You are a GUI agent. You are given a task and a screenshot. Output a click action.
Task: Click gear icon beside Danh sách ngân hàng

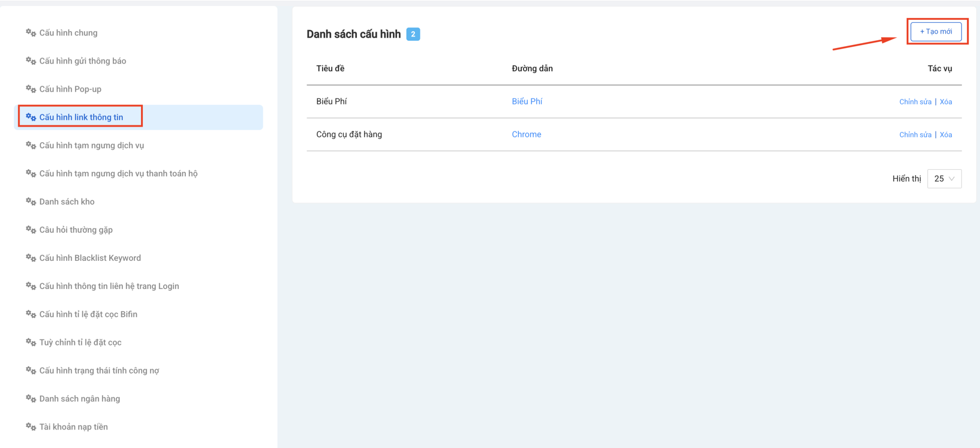pyautogui.click(x=31, y=399)
